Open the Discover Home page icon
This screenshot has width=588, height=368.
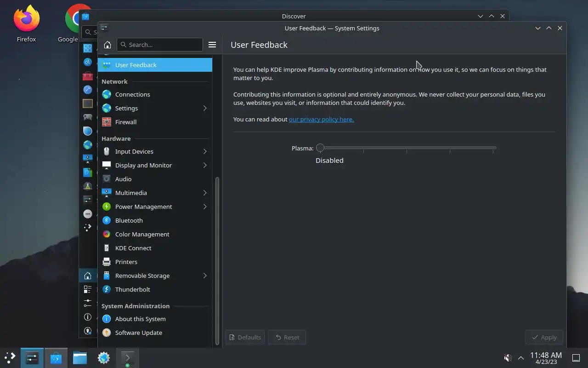pos(88,276)
